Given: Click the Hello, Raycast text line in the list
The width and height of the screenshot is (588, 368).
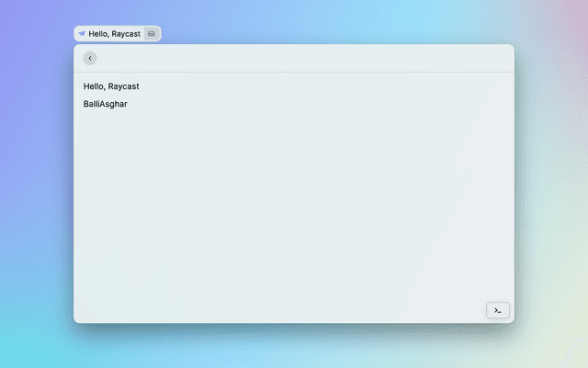Looking at the screenshot, I should 111,86.
